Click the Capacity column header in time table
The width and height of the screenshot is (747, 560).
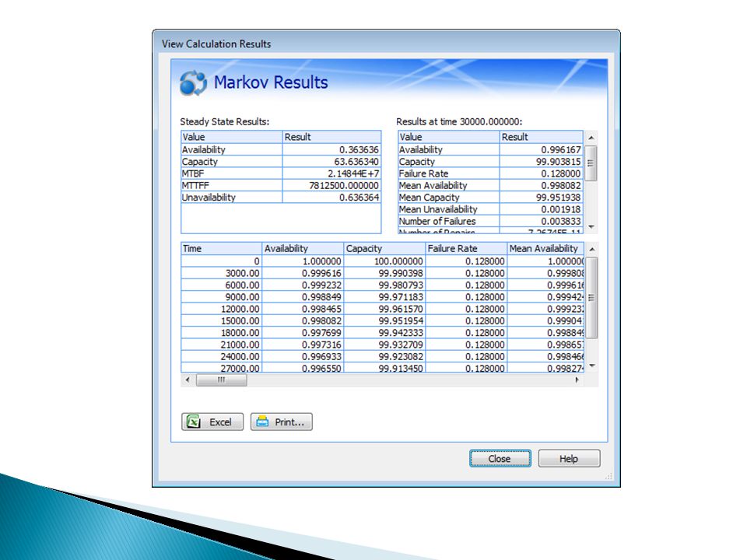tap(384, 249)
